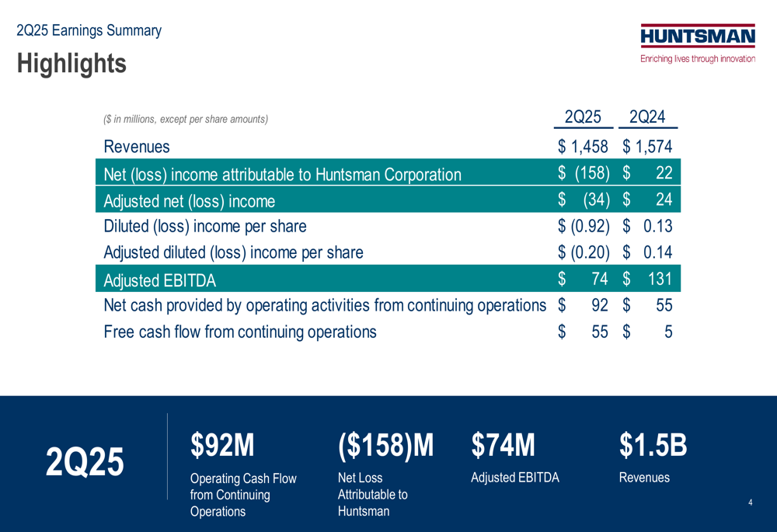Image resolution: width=777 pixels, height=532 pixels.
Task: Select "Free cash flow from continuing operations" label
Action: click(240, 332)
